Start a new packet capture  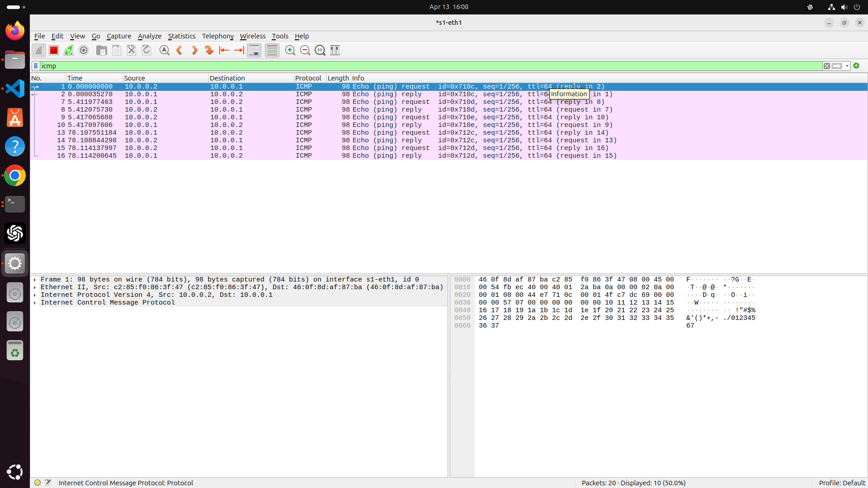(x=38, y=50)
